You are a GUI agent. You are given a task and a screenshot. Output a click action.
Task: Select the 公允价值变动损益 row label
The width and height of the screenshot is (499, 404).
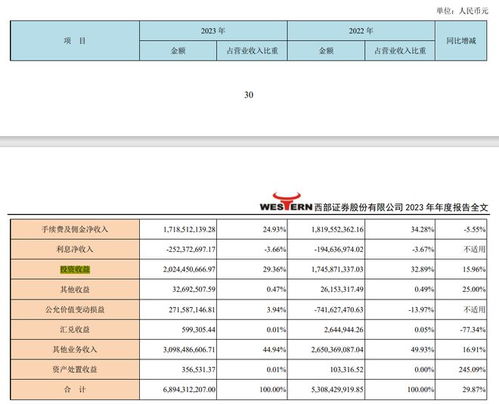pos(75,309)
